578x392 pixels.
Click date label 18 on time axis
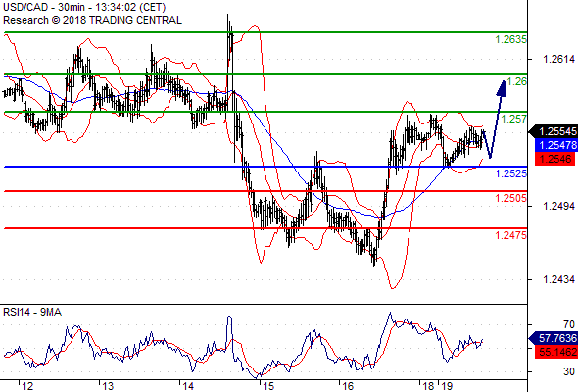point(428,386)
